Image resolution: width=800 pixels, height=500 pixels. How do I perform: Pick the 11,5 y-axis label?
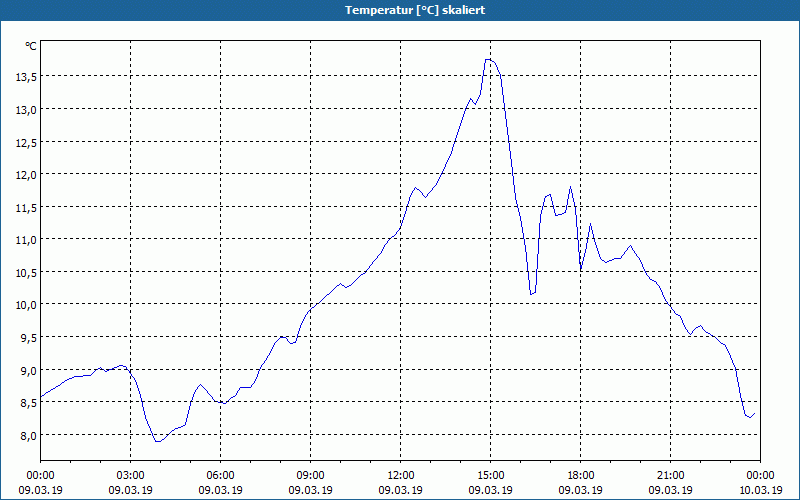[26, 207]
